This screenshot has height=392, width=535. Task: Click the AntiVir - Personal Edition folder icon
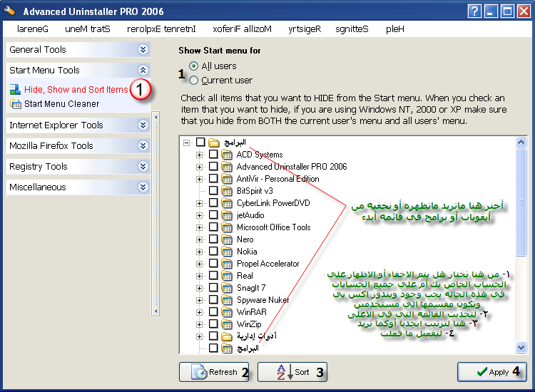pos(226,179)
